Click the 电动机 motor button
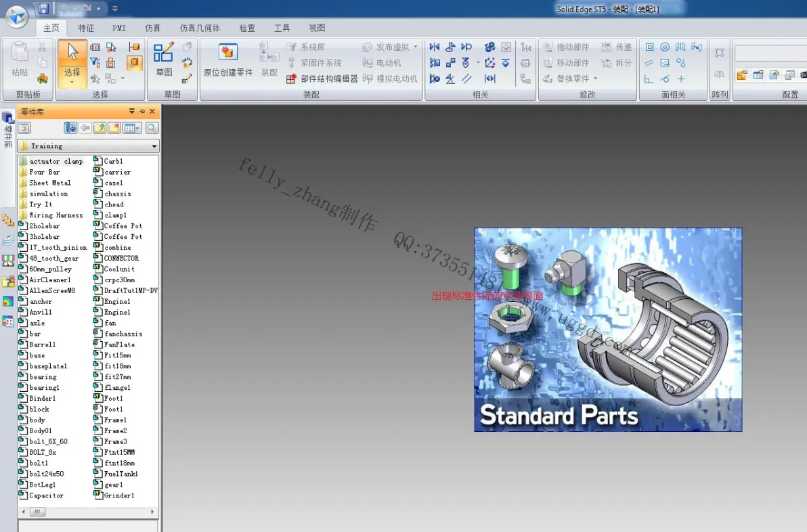 point(382,63)
